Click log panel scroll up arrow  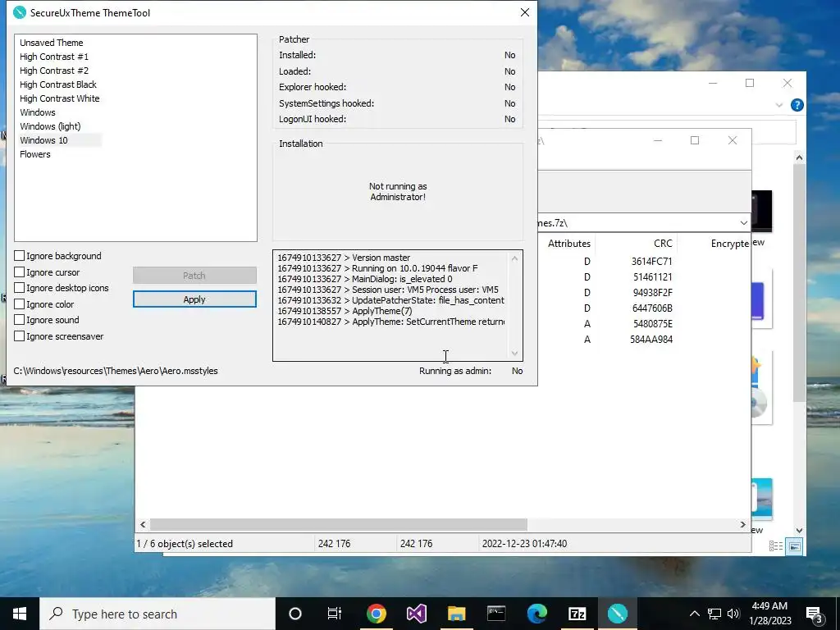(x=514, y=258)
